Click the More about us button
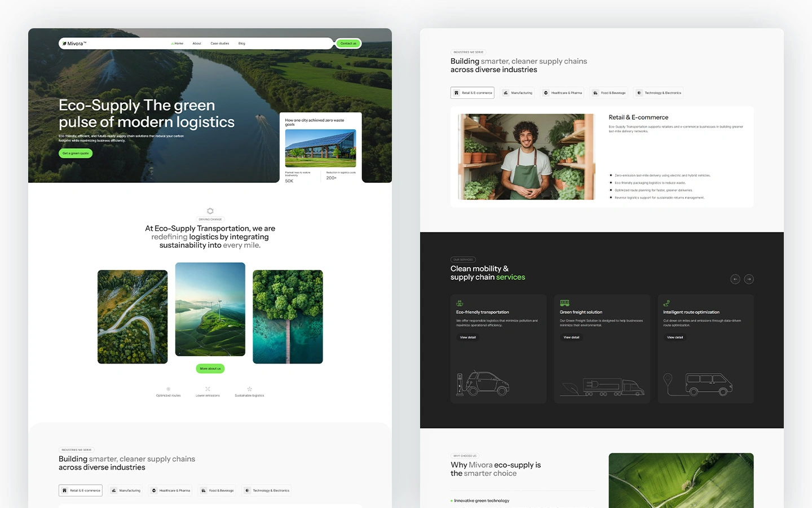 tap(210, 369)
